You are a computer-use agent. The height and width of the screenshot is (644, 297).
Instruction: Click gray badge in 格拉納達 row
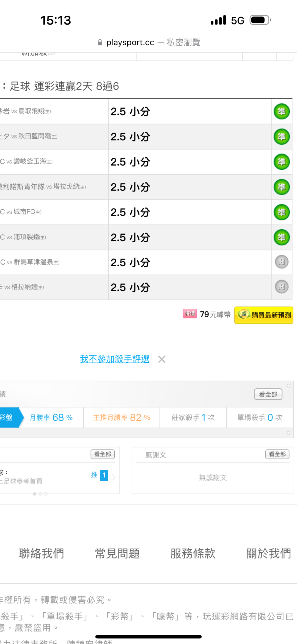281,287
